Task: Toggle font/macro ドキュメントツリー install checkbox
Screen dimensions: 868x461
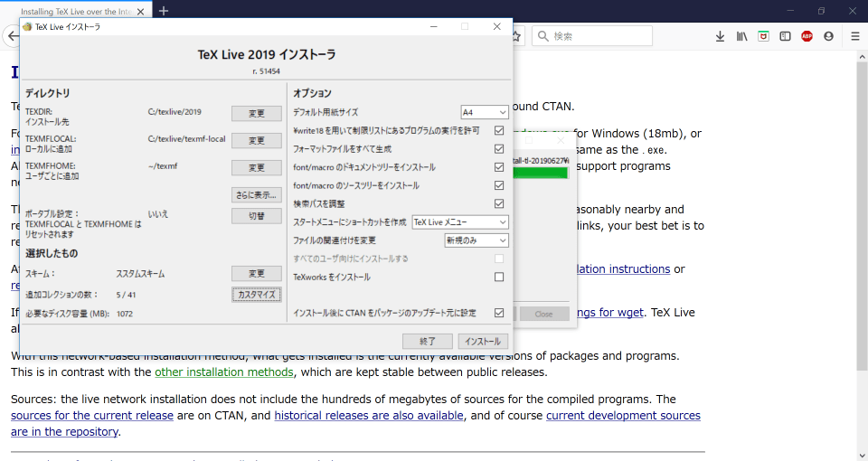Action: [499, 167]
